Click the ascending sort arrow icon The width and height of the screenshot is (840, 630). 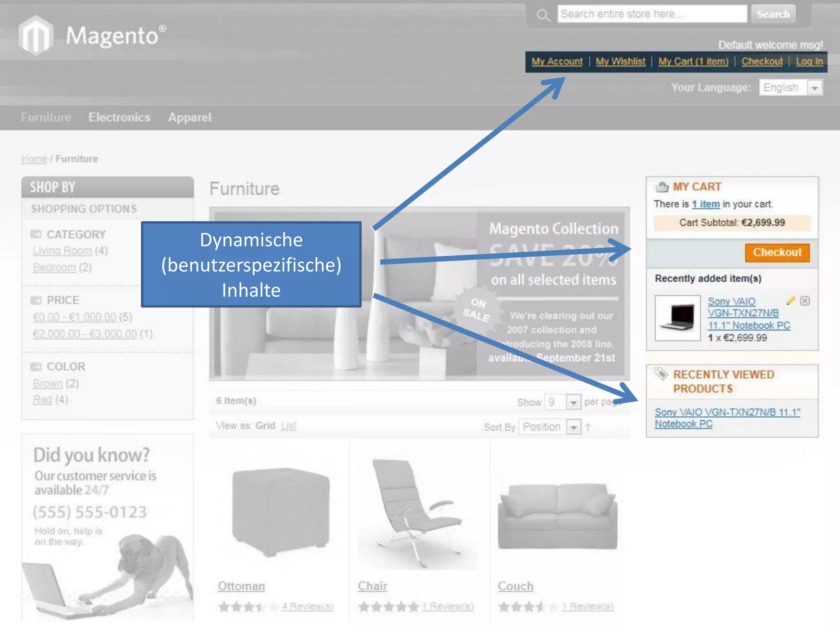[x=588, y=427]
